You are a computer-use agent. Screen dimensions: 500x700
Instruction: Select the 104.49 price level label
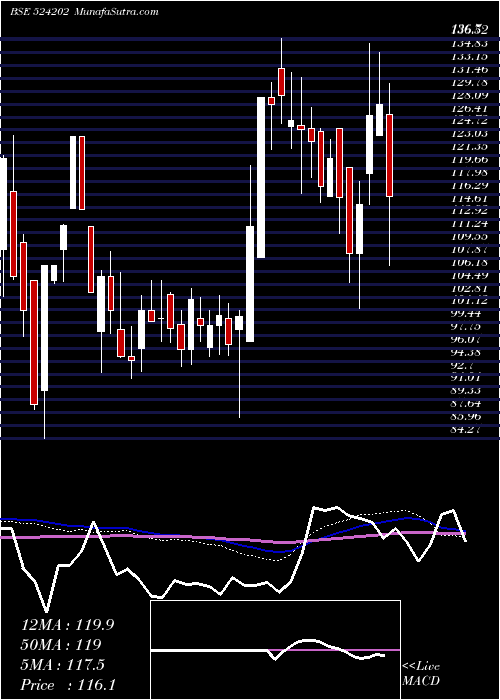point(470,275)
